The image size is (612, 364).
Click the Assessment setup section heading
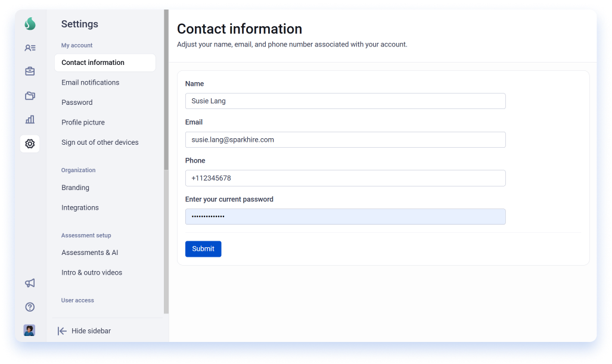point(86,235)
